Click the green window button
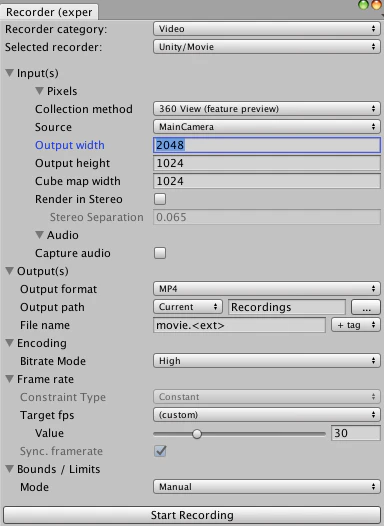The width and height of the screenshot is (384, 526). click(x=363, y=5)
